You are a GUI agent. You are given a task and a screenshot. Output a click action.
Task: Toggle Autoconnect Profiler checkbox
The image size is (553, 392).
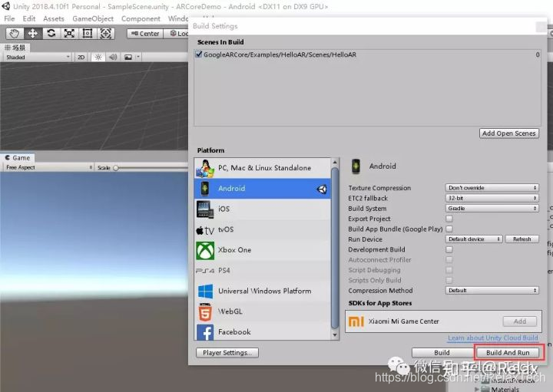pyautogui.click(x=449, y=259)
